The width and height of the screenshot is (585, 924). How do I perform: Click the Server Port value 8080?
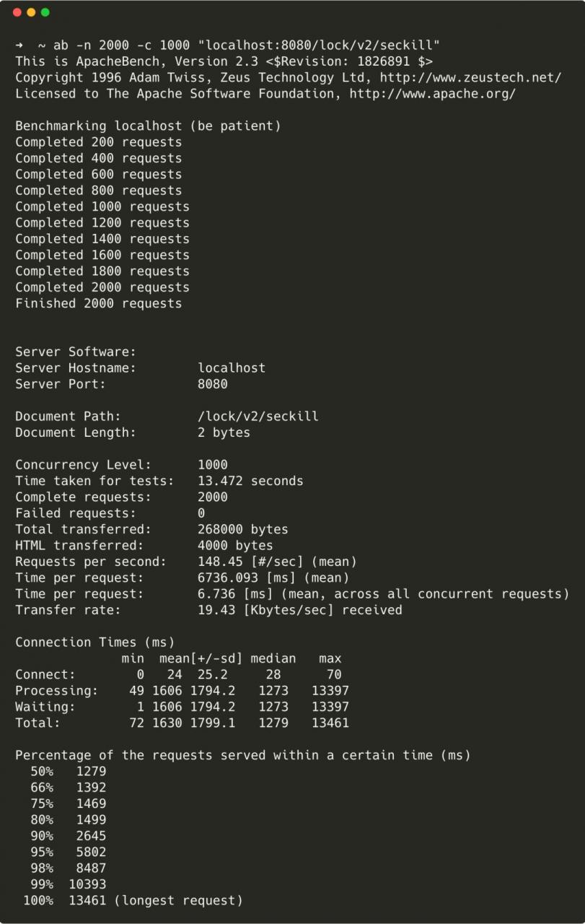(x=213, y=384)
